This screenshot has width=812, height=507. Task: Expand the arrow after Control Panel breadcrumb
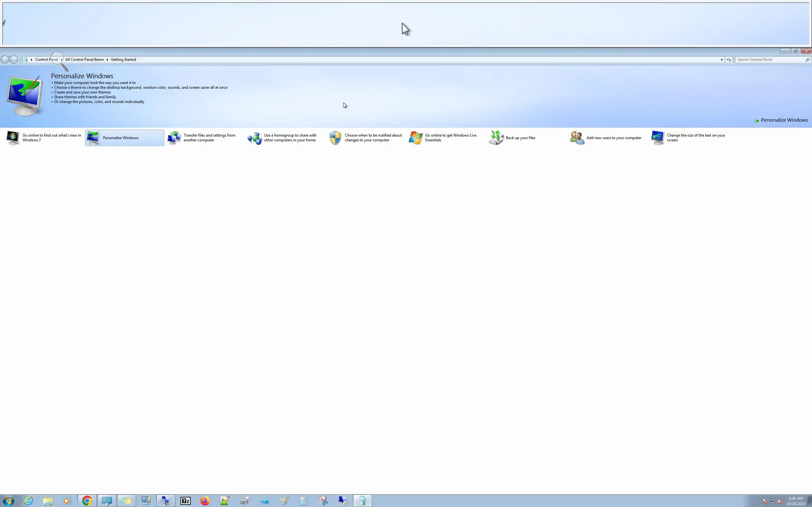[x=62, y=60]
